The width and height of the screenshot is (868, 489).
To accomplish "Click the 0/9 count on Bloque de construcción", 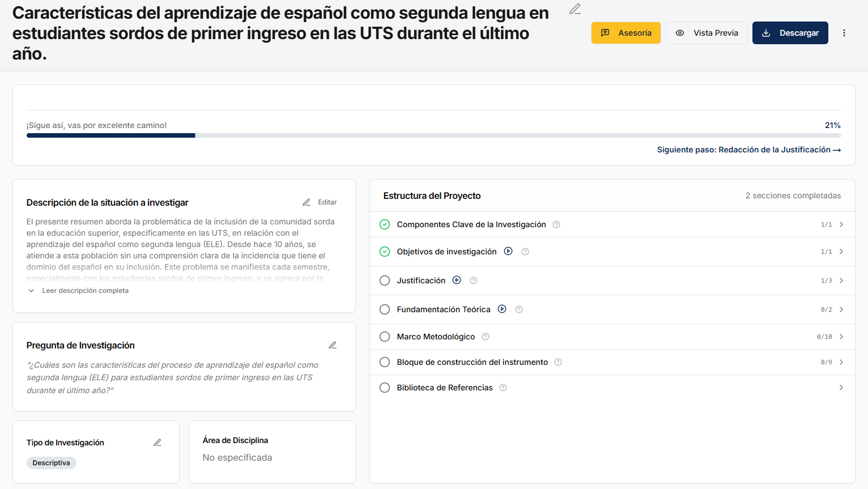I will coord(827,362).
